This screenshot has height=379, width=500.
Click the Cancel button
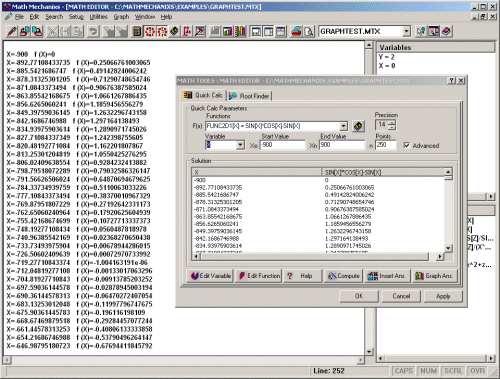click(401, 296)
